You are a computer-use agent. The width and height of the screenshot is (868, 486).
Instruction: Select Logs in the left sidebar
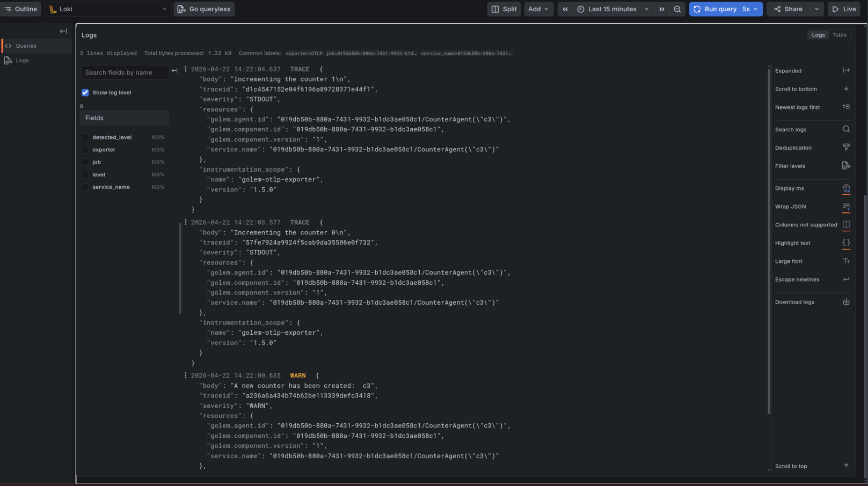click(22, 61)
